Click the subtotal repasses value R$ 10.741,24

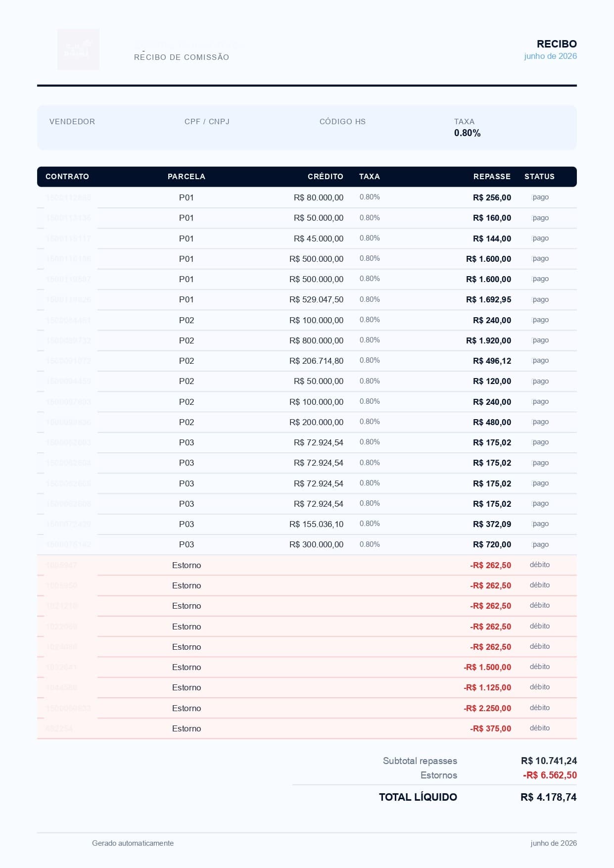549,761
